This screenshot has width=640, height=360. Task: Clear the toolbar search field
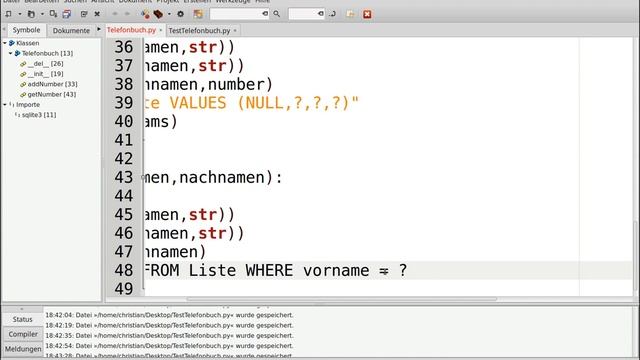[265, 14]
